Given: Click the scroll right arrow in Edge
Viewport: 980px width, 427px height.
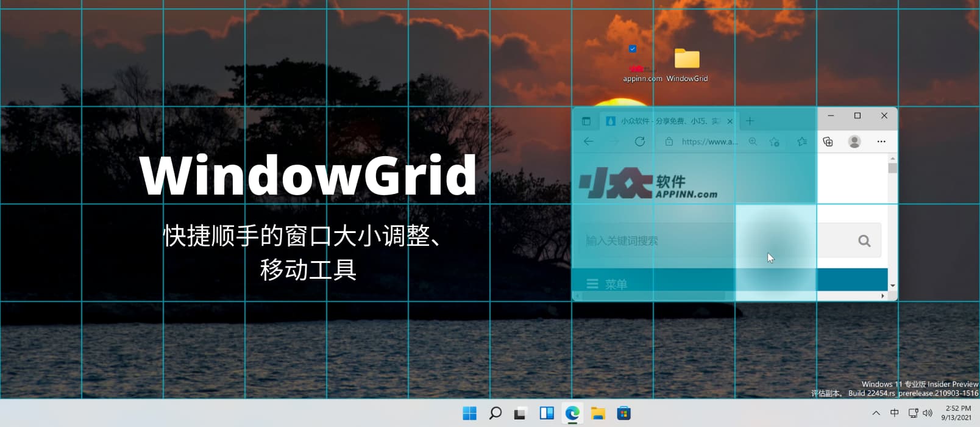Looking at the screenshot, I should [882, 296].
